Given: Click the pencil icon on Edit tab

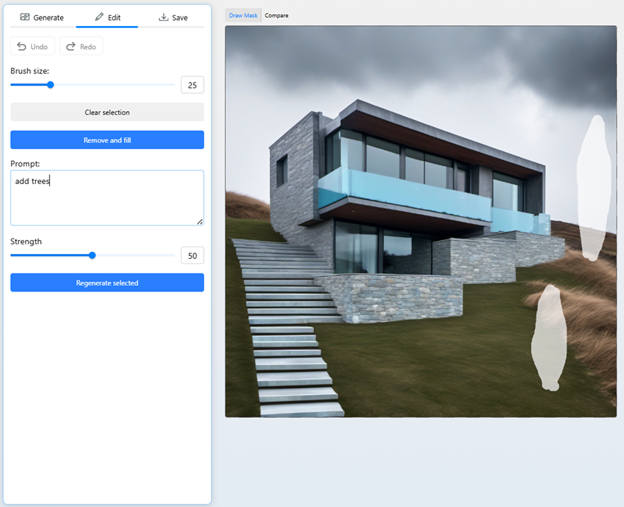Looking at the screenshot, I should click(99, 17).
